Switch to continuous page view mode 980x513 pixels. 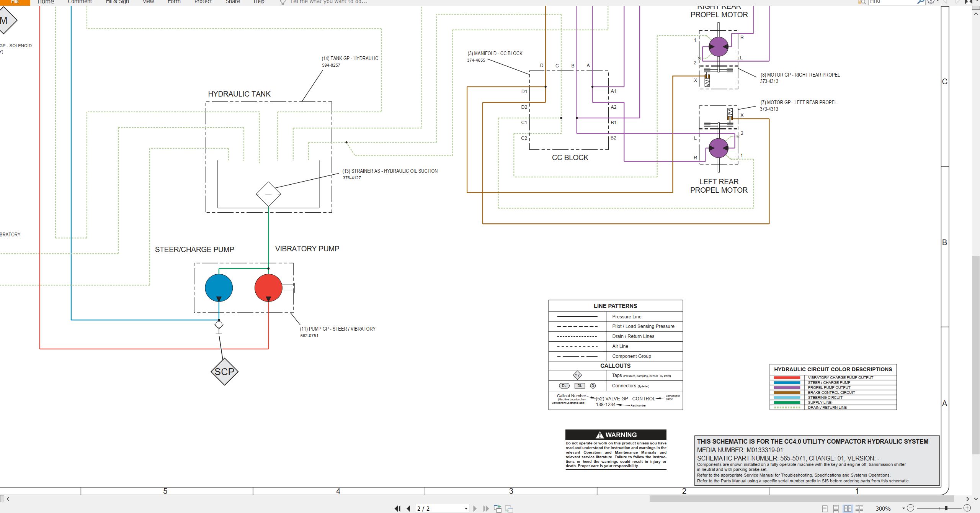click(x=836, y=508)
